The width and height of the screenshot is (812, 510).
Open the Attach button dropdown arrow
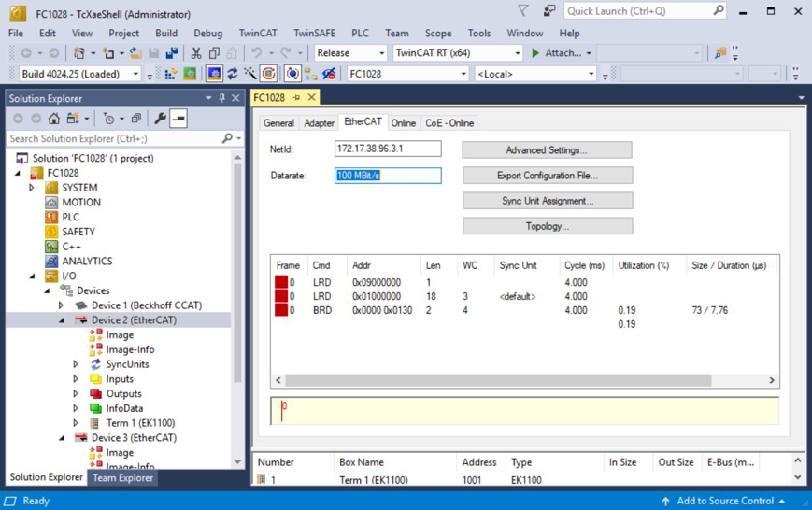tap(589, 53)
